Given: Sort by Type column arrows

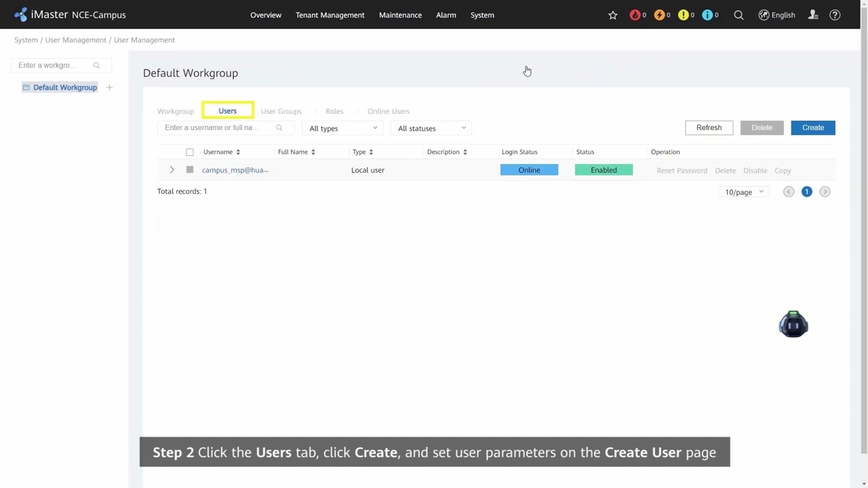Looking at the screenshot, I should (x=371, y=152).
